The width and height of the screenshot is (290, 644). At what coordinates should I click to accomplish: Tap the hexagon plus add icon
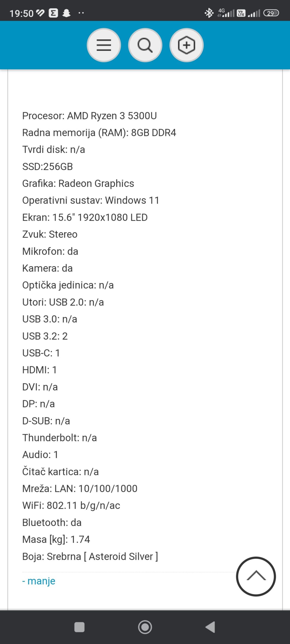(186, 45)
